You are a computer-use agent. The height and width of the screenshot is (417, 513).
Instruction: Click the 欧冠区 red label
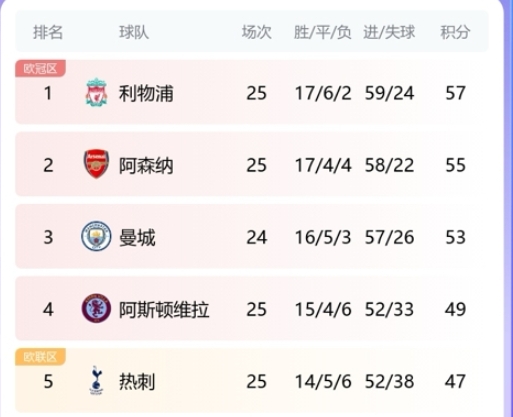click(x=40, y=68)
